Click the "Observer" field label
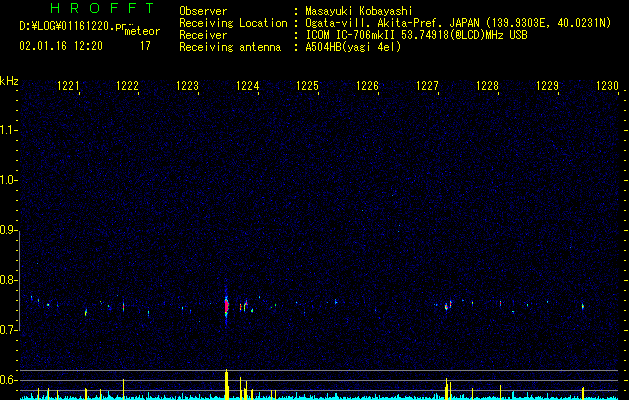The height and width of the screenshot is (400, 629). click(x=203, y=11)
